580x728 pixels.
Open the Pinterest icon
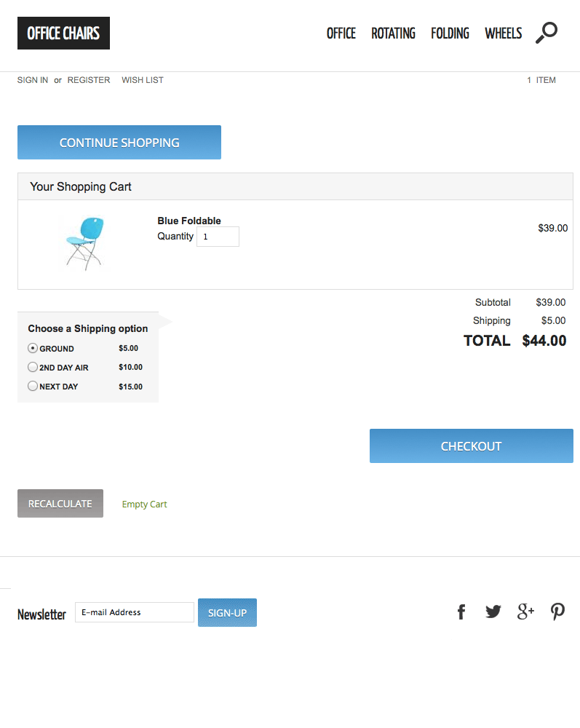[x=557, y=612]
